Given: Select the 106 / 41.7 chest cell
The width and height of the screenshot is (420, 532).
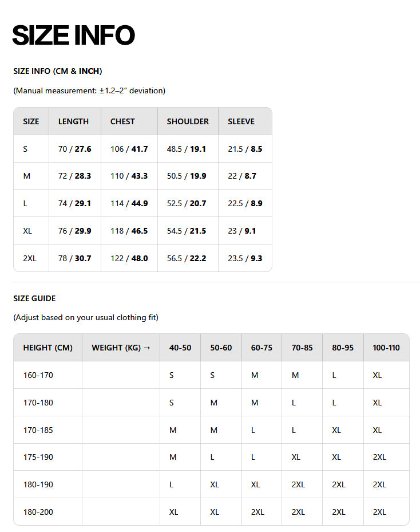Looking at the screenshot, I should click(129, 149).
